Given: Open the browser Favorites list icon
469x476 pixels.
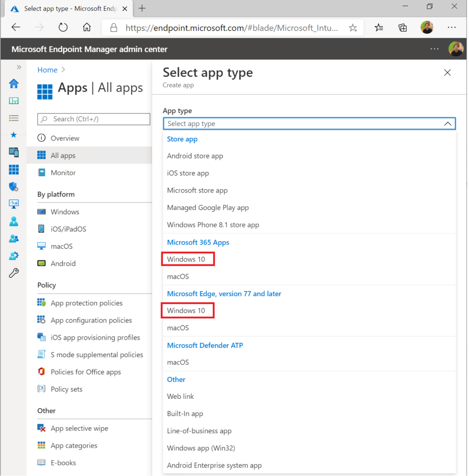Looking at the screenshot, I should [x=378, y=27].
